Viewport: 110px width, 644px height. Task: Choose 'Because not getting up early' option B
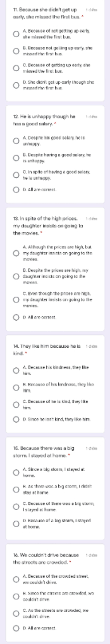click(16, 51)
